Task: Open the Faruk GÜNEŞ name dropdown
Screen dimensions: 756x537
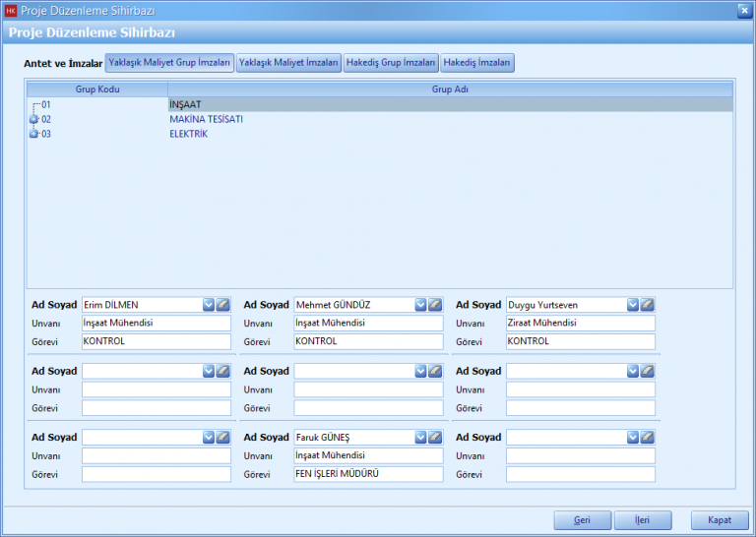Action: coord(420,437)
